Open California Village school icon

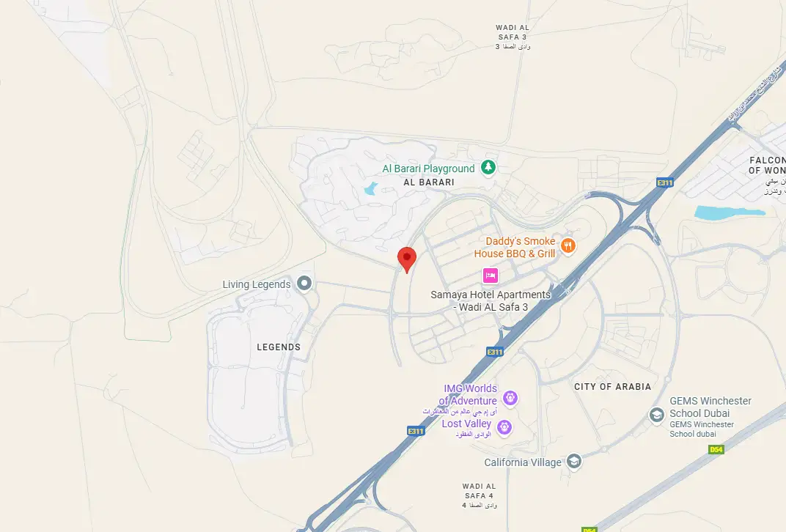tap(574, 462)
